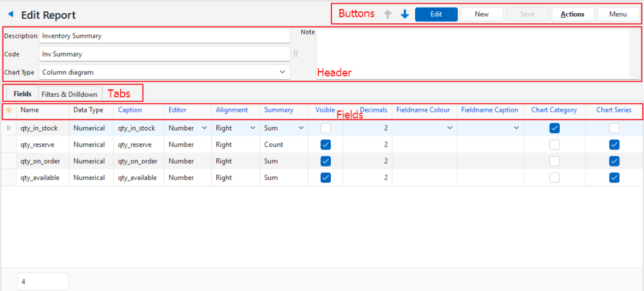Click the back arrow beside Edit Report

click(x=11, y=15)
